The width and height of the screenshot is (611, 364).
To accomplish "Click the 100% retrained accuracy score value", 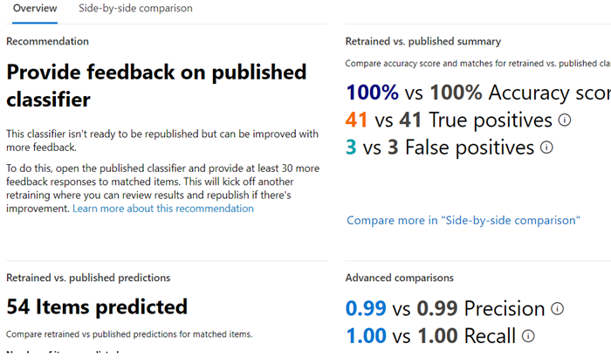I will point(372,93).
